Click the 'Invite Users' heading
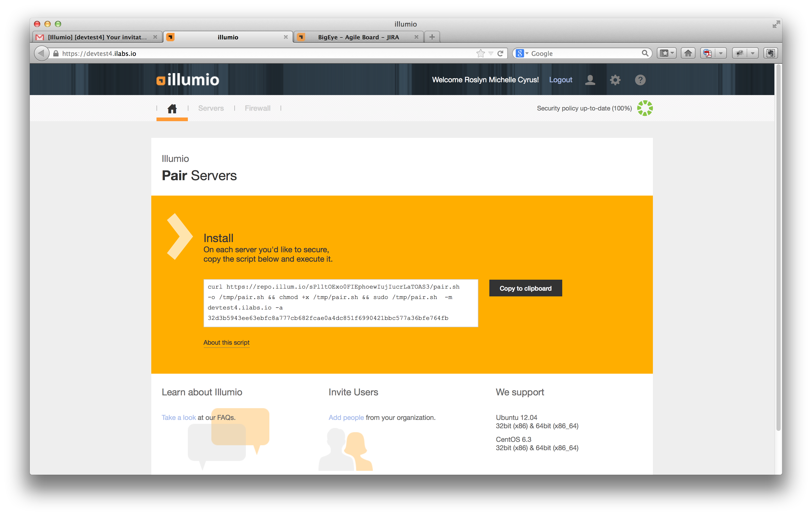812x516 pixels. point(353,392)
